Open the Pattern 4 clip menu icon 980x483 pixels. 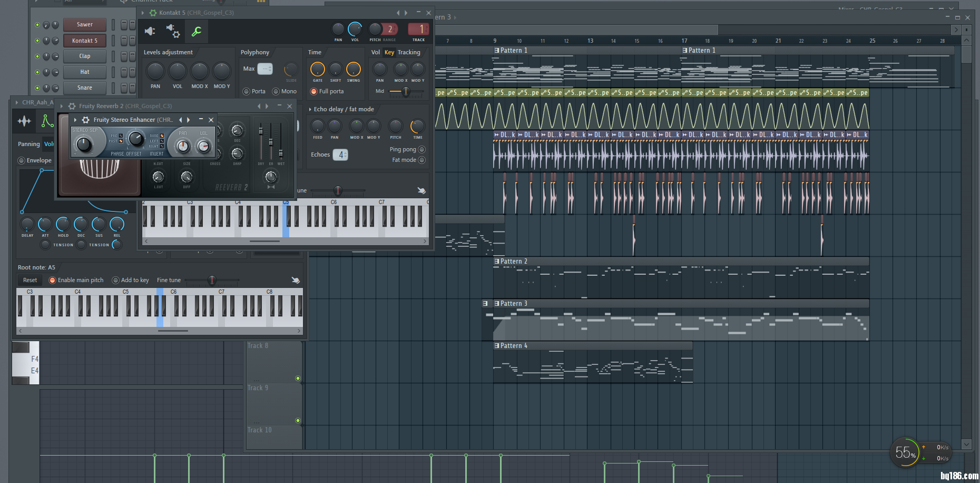coord(496,346)
